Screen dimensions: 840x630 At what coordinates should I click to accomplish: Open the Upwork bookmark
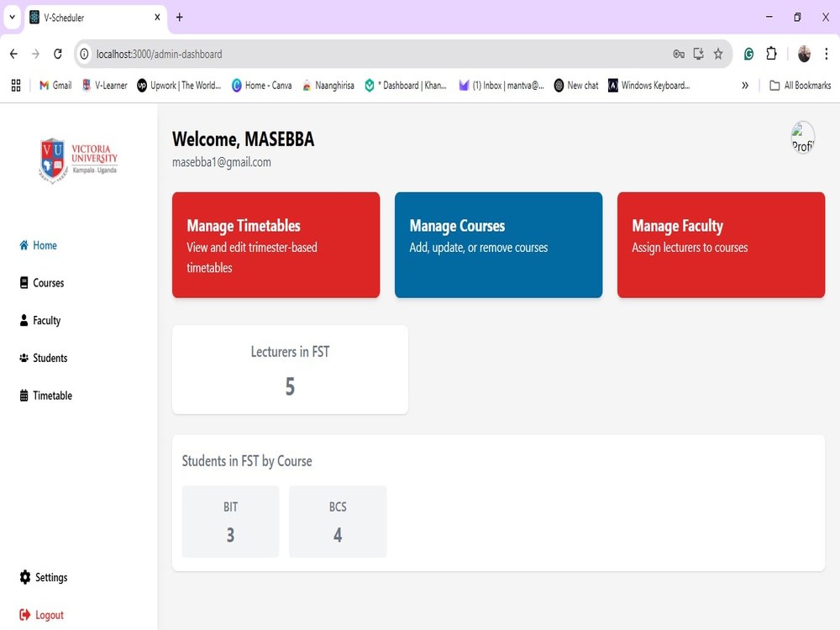(x=179, y=85)
